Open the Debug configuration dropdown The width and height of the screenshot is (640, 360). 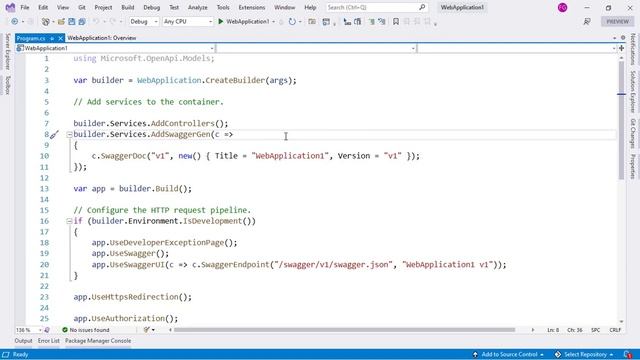pyautogui.click(x=144, y=22)
